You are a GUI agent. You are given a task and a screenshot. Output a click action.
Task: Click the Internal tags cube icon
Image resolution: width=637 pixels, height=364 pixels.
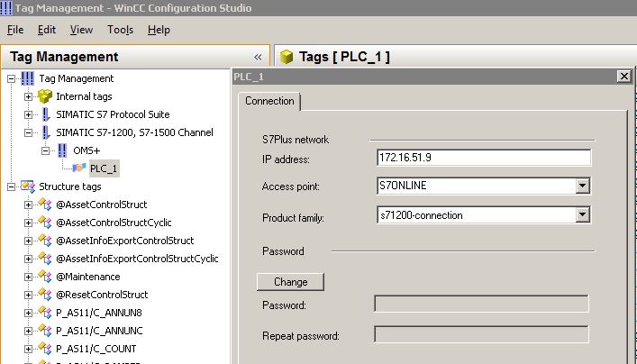[x=45, y=96]
